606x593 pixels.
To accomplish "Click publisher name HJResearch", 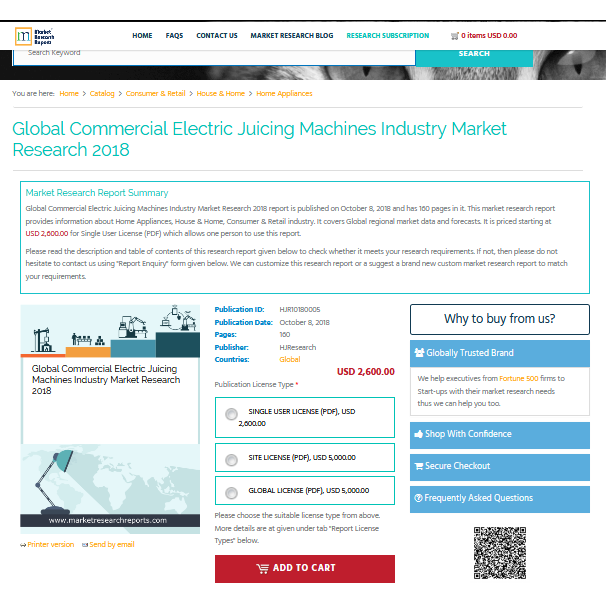I will 298,347.
